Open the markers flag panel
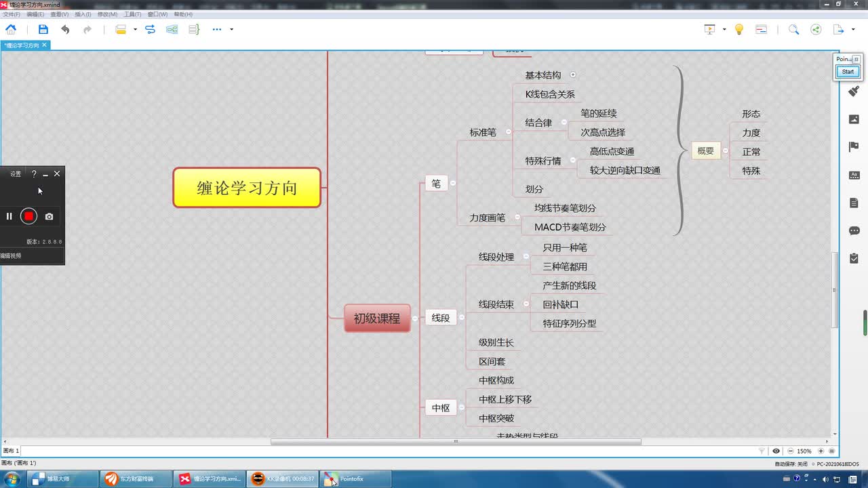 tap(854, 147)
